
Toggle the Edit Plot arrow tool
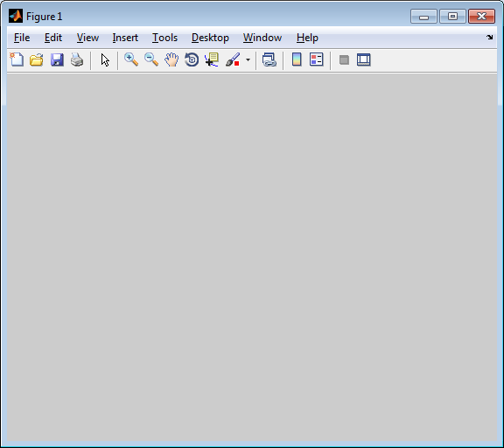[105, 60]
